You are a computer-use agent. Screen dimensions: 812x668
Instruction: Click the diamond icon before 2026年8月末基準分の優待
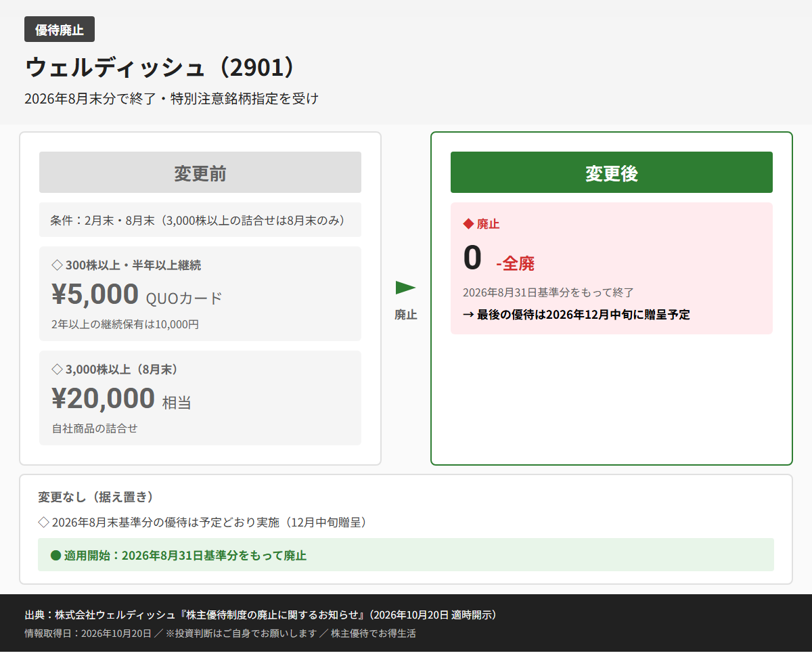coord(43,522)
